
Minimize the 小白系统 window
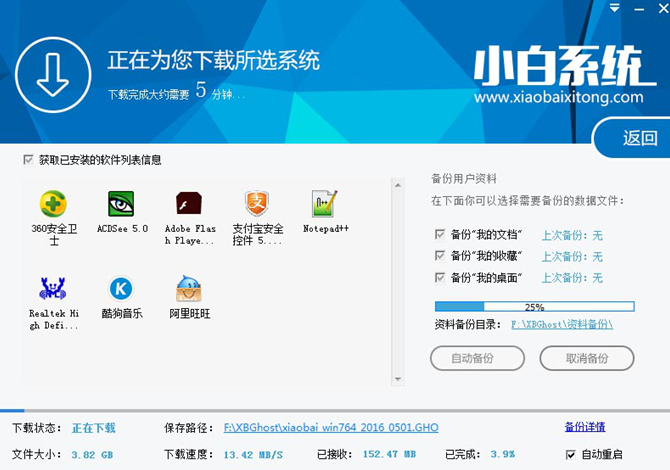point(639,8)
